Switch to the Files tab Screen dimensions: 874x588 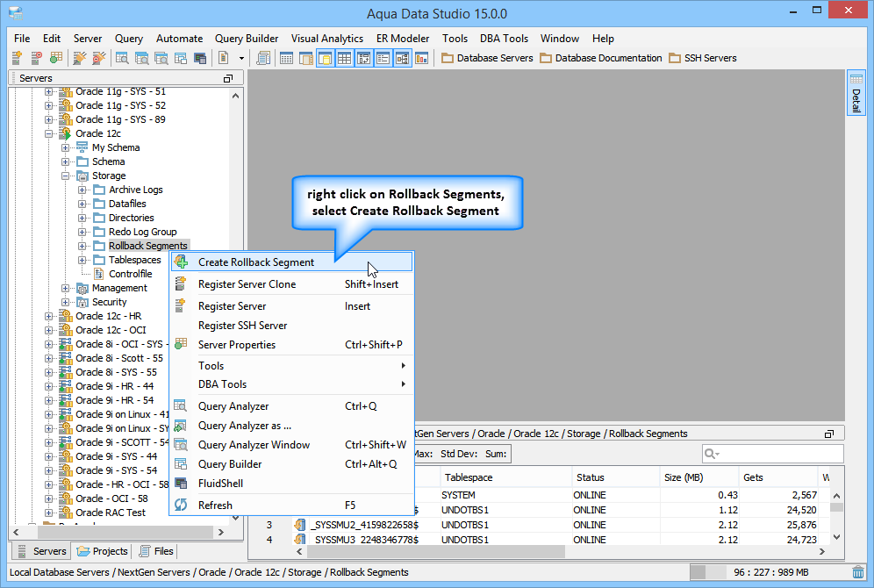coord(156,550)
